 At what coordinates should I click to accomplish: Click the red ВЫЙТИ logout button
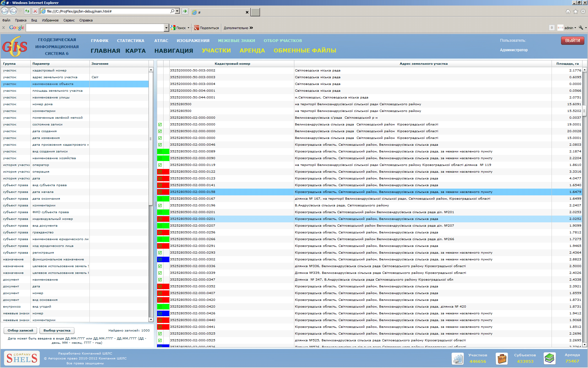[572, 40]
